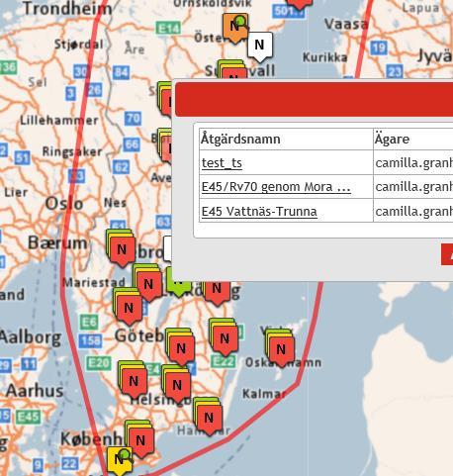Click the Vaasa map label
This screenshot has width=453, height=476.
(x=346, y=24)
